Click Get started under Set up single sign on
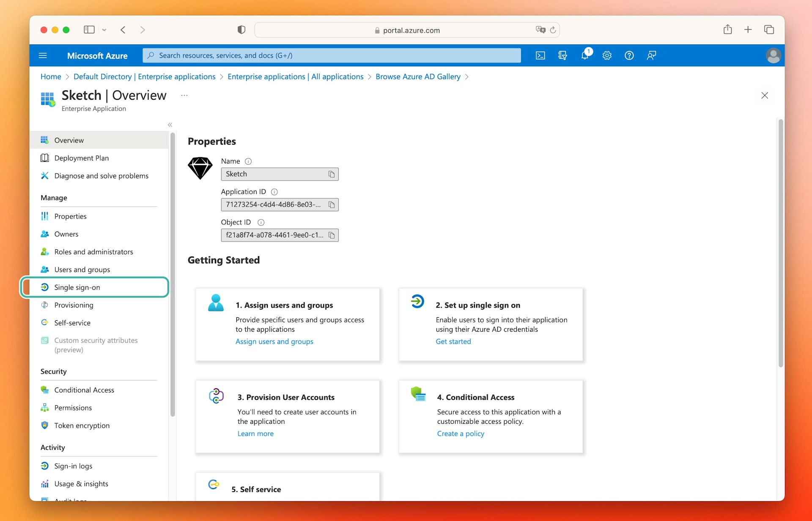 click(453, 341)
